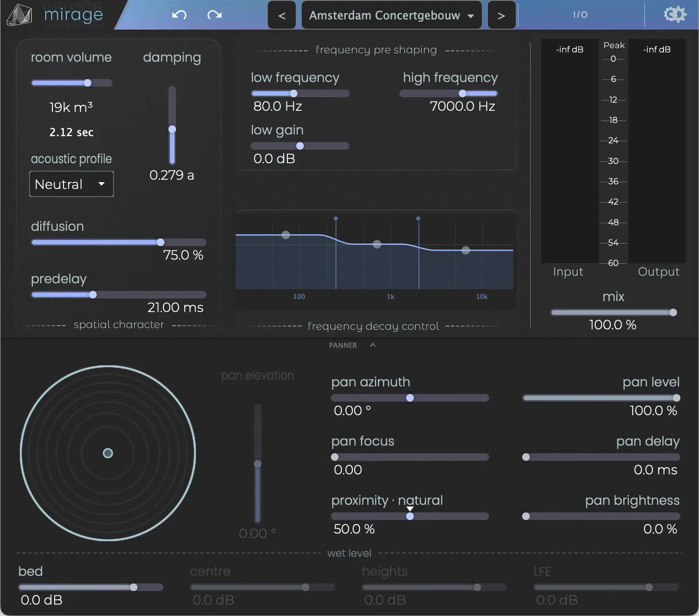
Task: Click the bed wet level slider
Action: tap(91, 587)
